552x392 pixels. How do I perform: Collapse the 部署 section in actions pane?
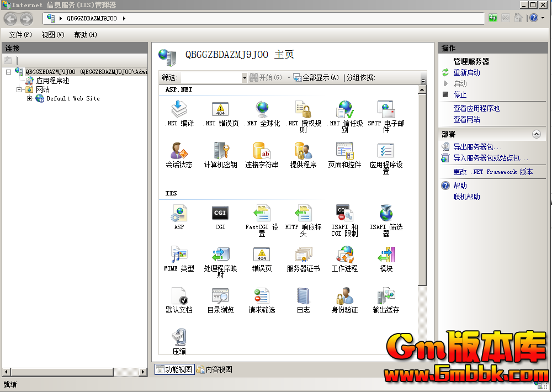[536, 134]
